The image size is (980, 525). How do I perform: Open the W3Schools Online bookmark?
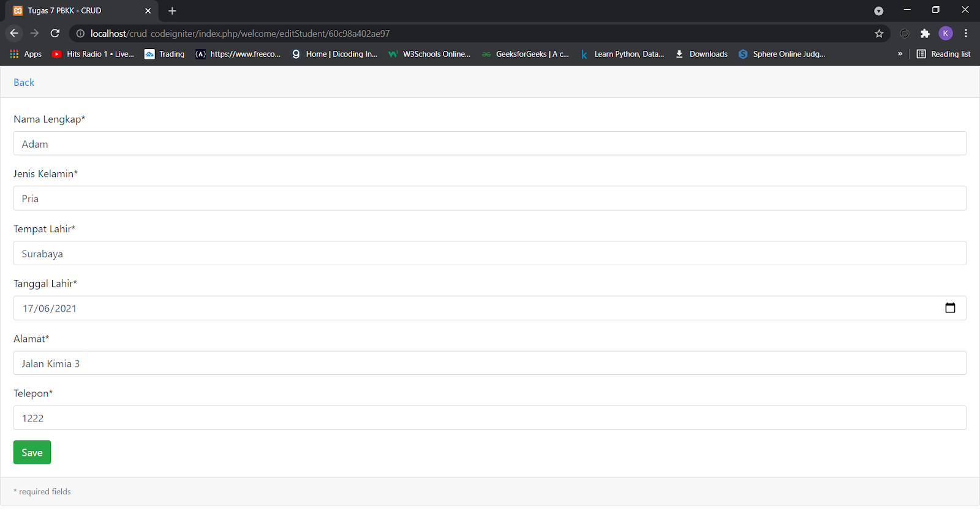(x=429, y=54)
